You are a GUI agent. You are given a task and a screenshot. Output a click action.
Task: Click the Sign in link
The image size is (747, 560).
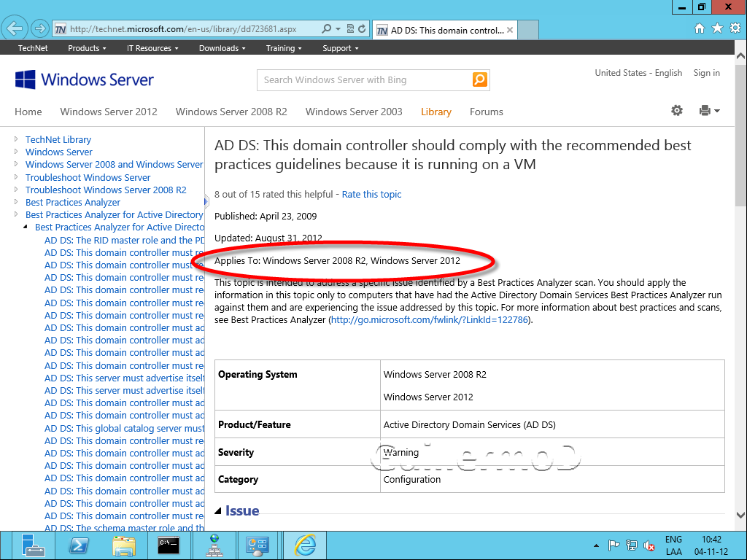[x=706, y=73]
